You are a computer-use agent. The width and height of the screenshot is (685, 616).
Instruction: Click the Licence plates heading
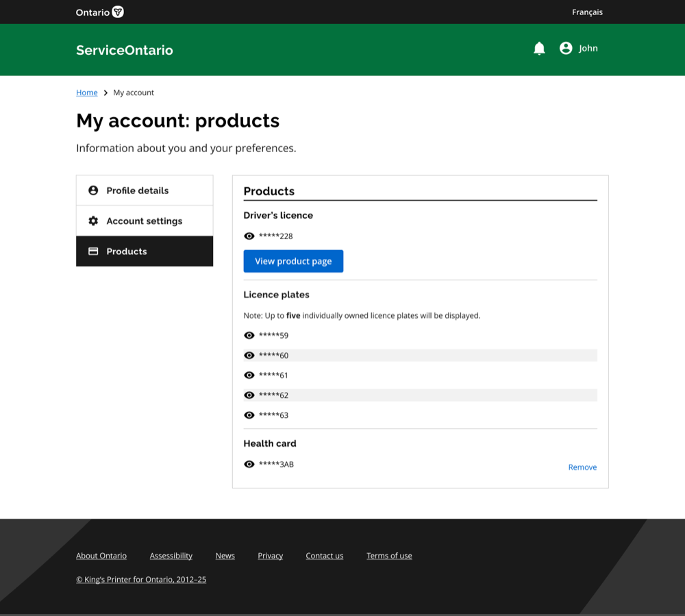point(277,295)
